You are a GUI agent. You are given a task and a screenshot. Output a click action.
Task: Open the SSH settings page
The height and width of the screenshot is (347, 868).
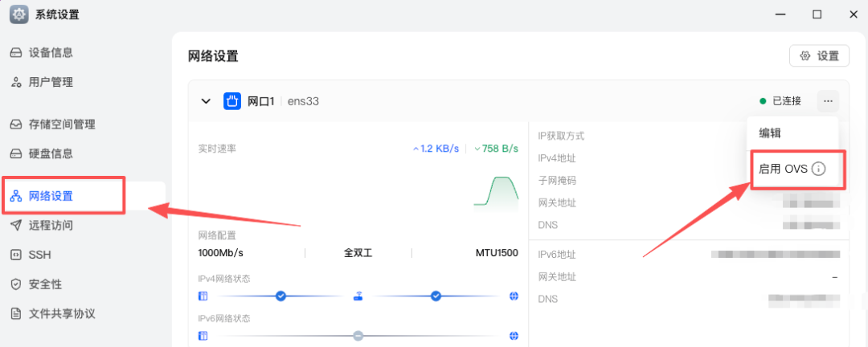pyautogui.click(x=39, y=255)
